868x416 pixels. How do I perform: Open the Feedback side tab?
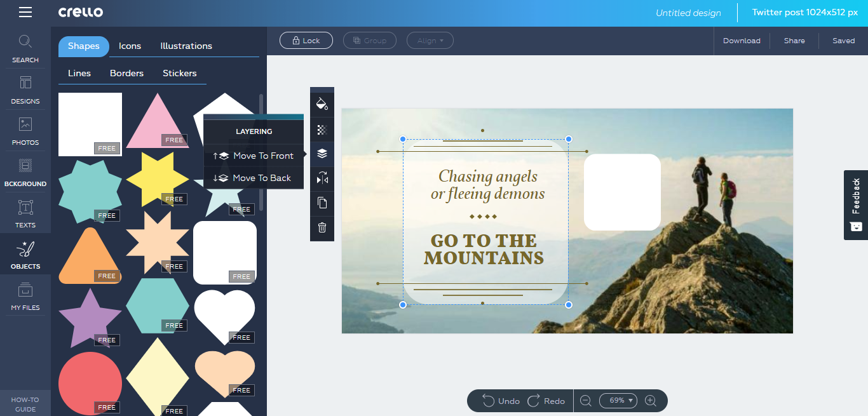pyautogui.click(x=856, y=205)
